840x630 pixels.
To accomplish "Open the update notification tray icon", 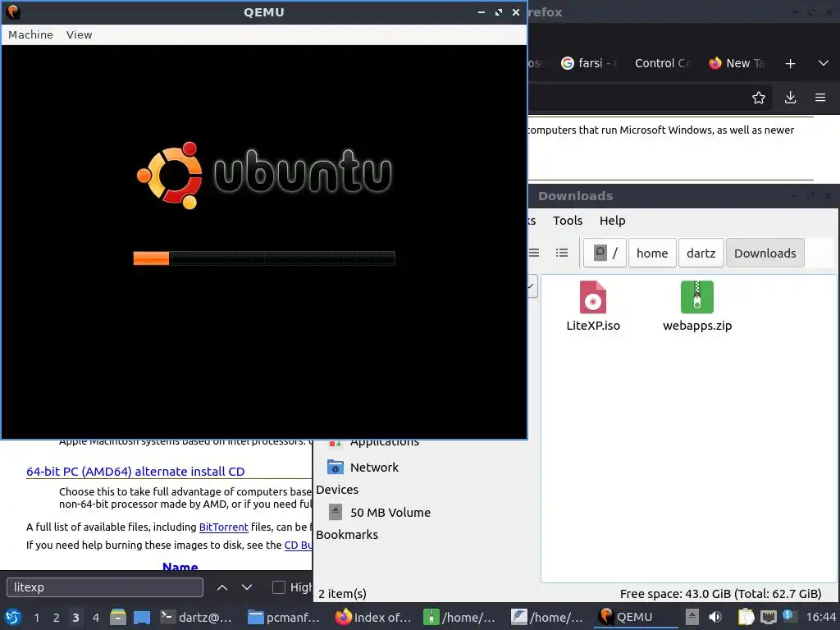I will pos(788,616).
